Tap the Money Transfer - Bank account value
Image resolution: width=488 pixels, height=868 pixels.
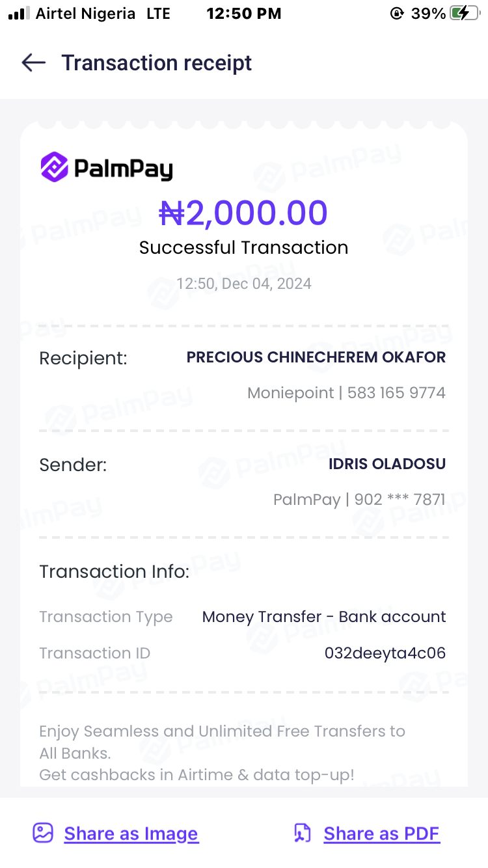click(324, 617)
